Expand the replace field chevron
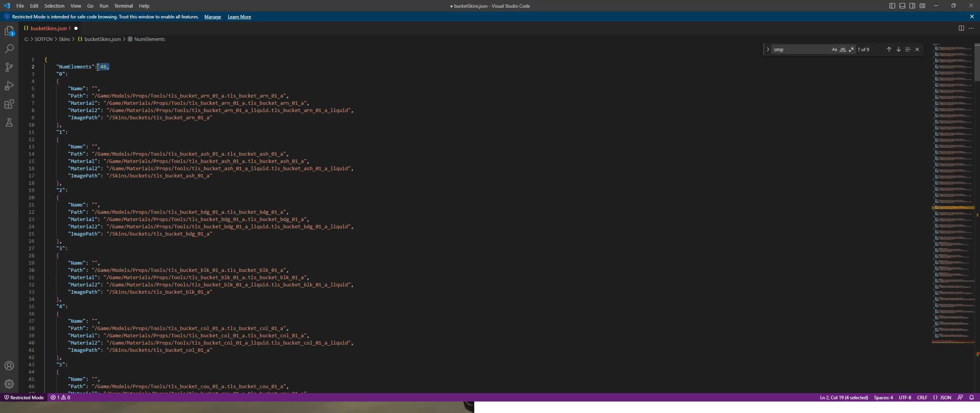The width and height of the screenshot is (980, 413). 768,49
